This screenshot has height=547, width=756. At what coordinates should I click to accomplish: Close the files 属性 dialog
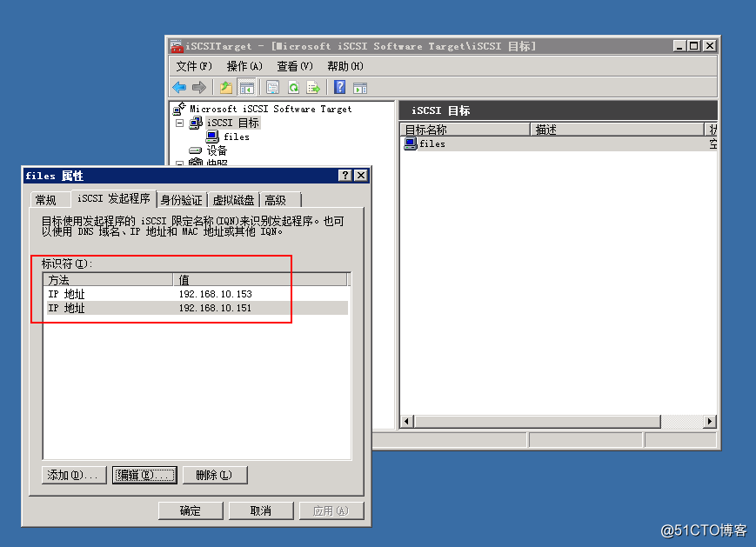coord(361,176)
